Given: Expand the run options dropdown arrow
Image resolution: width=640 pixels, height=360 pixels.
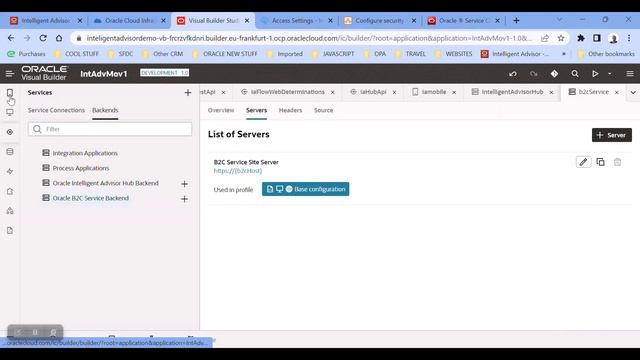Looking at the screenshot, I should click(x=610, y=74).
